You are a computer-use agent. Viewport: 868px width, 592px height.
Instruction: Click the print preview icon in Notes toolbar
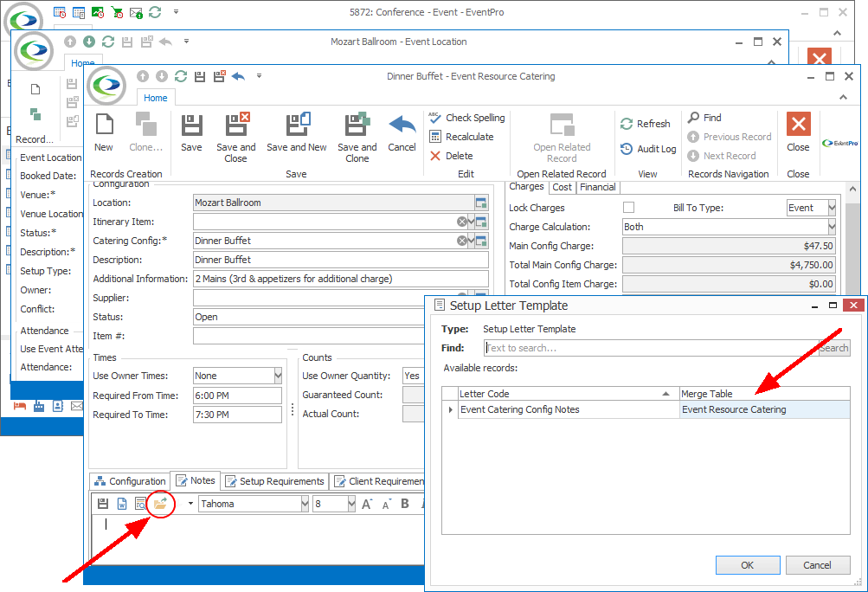coord(140,504)
